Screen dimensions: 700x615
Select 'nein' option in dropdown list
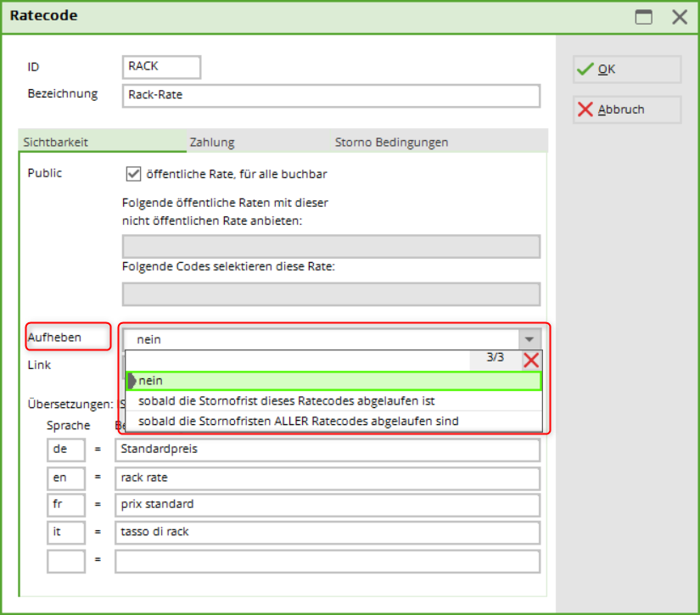(333, 381)
